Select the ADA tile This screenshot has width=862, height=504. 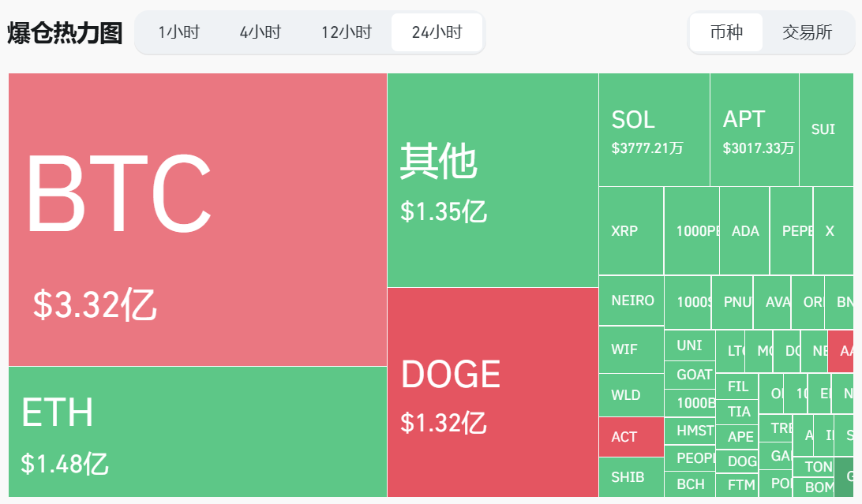pyautogui.click(x=744, y=231)
